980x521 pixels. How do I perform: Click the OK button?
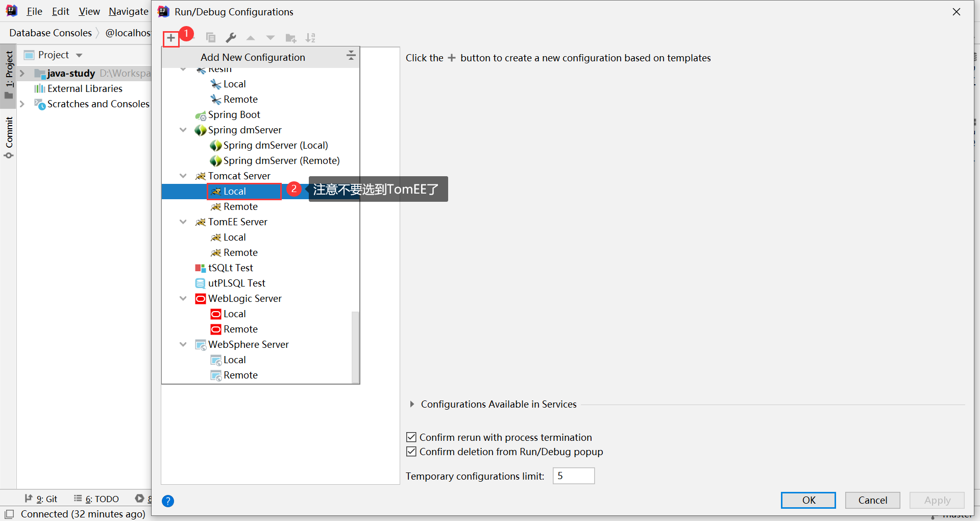click(x=808, y=500)
